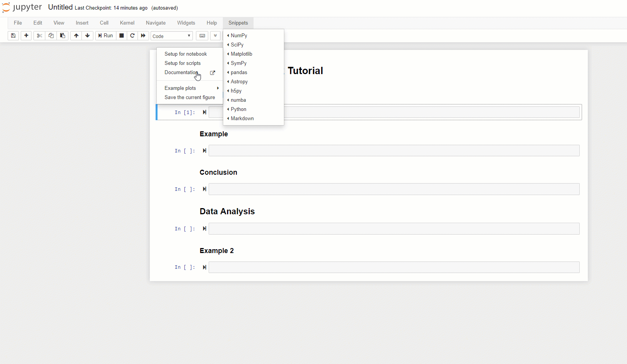Insert a new cell with the plus icon
627x364 pixels.
(x=26, y=36)
